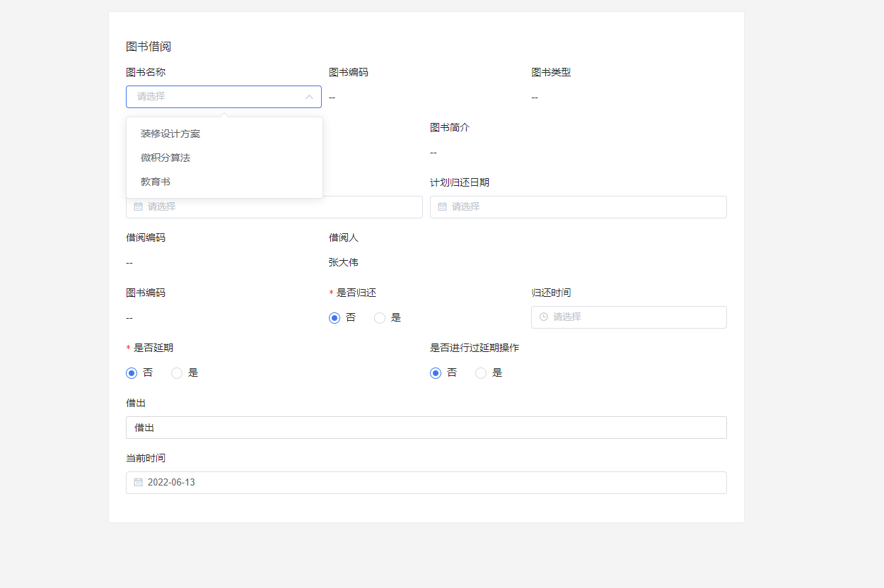Click the 图书简介 label
This screenshot has width=884, height=588.
pyautogui.click(x=450, y=127)
